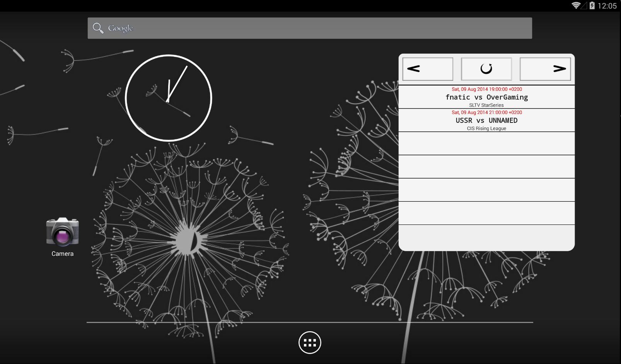
Task: Click the Google search bar
Action: click(x=309, y=28)
